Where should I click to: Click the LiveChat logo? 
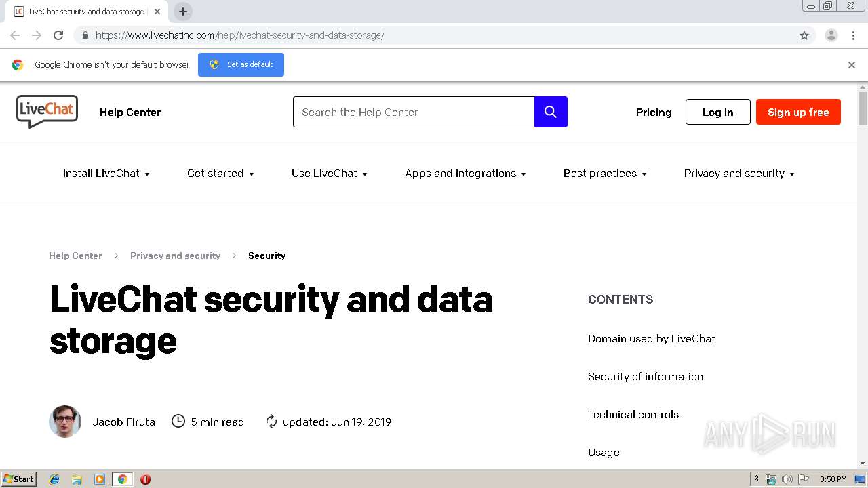tap(47, 112)
